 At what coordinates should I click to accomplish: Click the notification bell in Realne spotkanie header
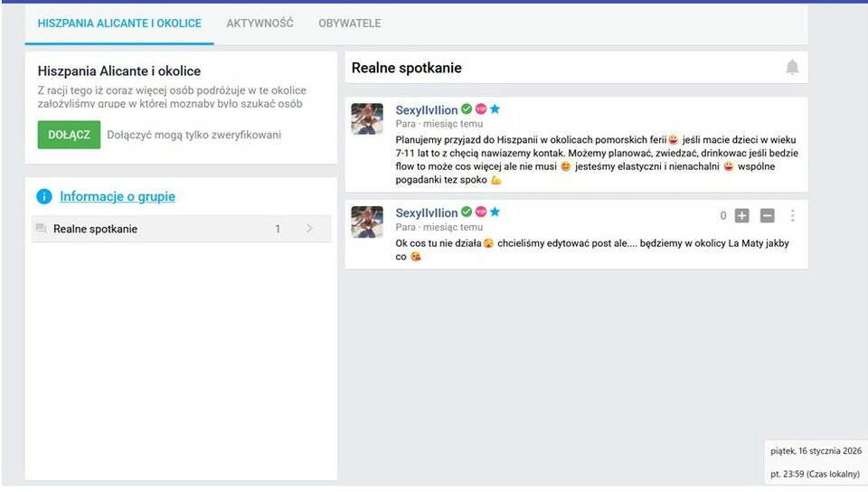(792, 68)
